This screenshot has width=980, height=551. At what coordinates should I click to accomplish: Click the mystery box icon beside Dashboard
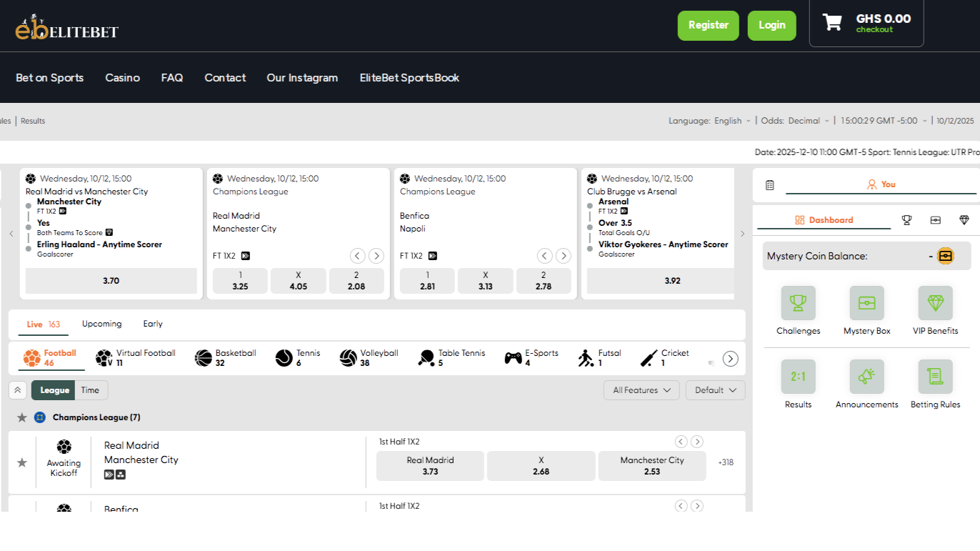[935, 220]
